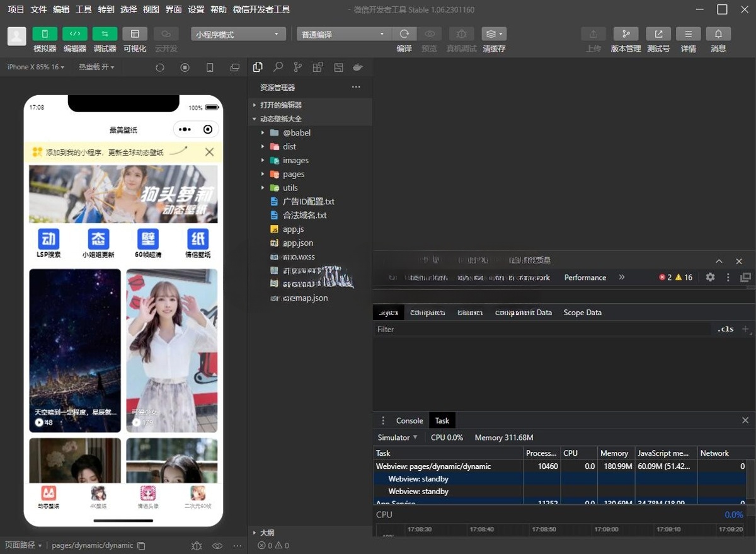Toggle the .cls class editor button
Screen dimensions: 756x554
pyautogui.click(x=726, y=329)
